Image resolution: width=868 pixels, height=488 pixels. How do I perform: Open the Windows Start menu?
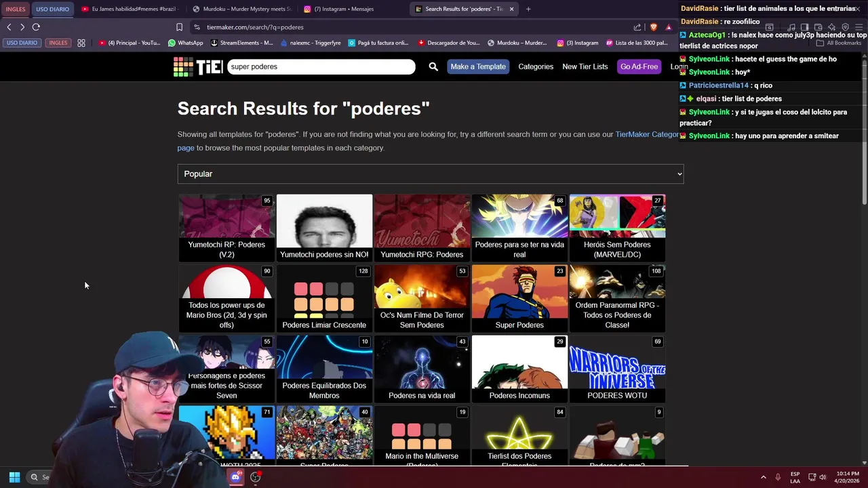[x=14, y=477]
